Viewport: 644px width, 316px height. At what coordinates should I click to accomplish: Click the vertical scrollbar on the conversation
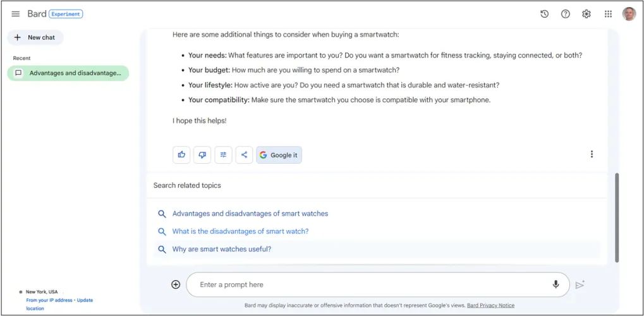pos(617,218)
